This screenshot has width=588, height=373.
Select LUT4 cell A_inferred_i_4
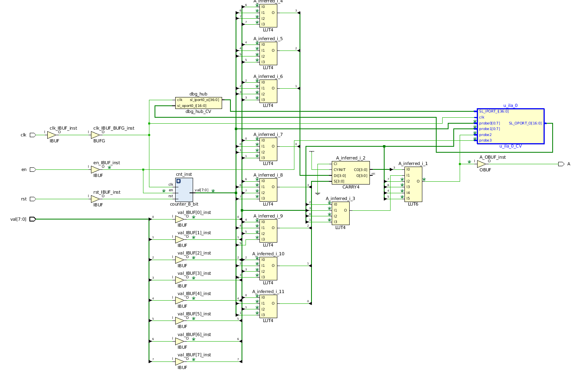click(x=268, y=15)
